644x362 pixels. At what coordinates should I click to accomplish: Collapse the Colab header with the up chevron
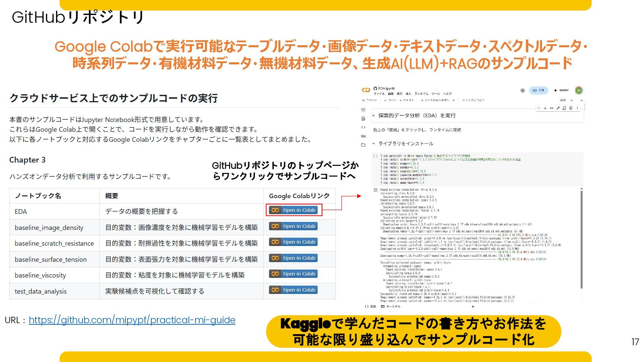[x=581, y=100]
